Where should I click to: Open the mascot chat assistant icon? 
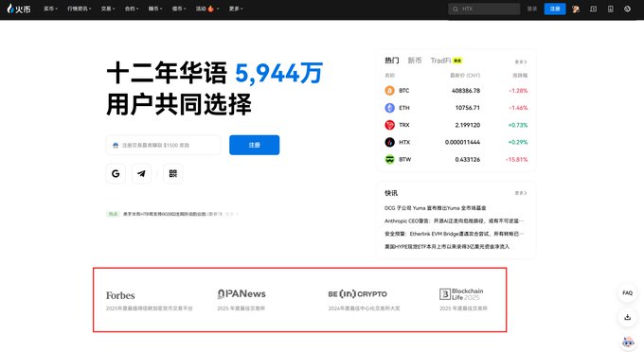tap(628, 342)
